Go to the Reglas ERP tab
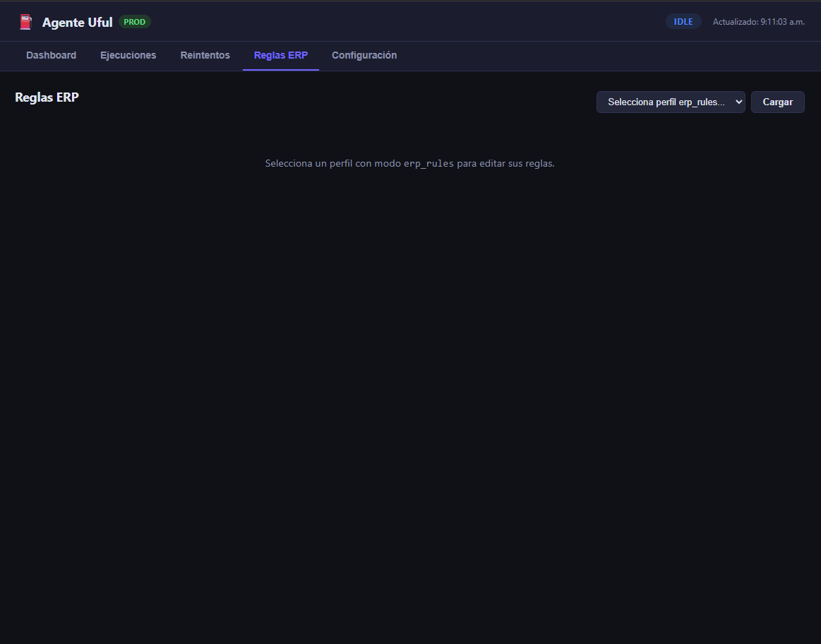The height and width of the screenshot is (644, 821). coord(280,55)
